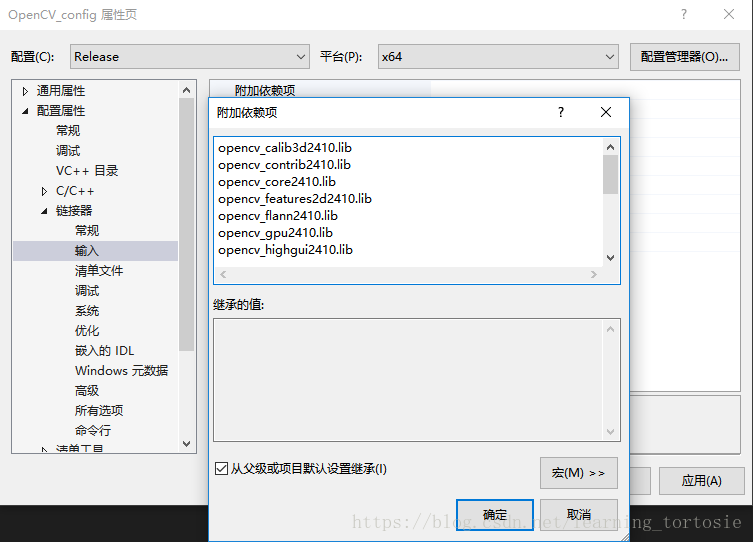Select 调试 under 链接器
Screen dimensions: 753x542
87,291
